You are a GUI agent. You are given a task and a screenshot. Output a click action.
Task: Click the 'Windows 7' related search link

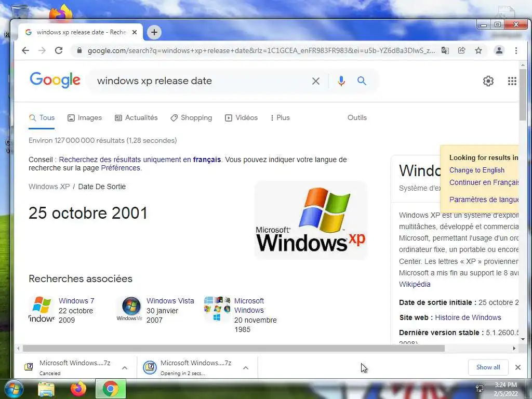76,301
